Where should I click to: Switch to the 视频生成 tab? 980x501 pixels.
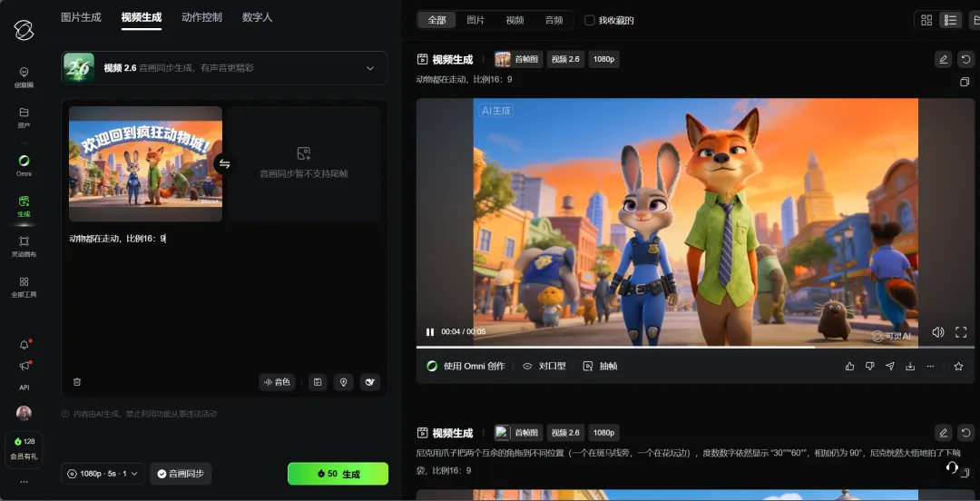(x=142, y=17)
